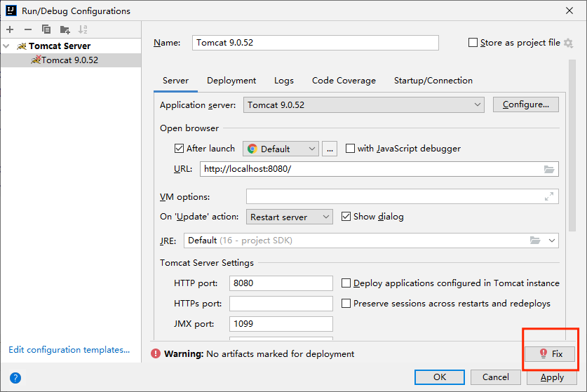587x392 pixels.
Task: Edit the JMX port field
Action: pyautogui.click(x=281, y=324)
